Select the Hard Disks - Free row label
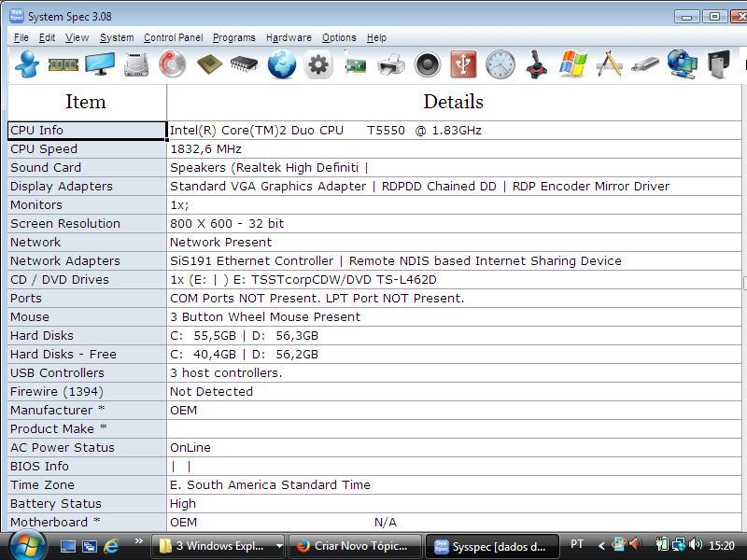 [x=87, y=355]
